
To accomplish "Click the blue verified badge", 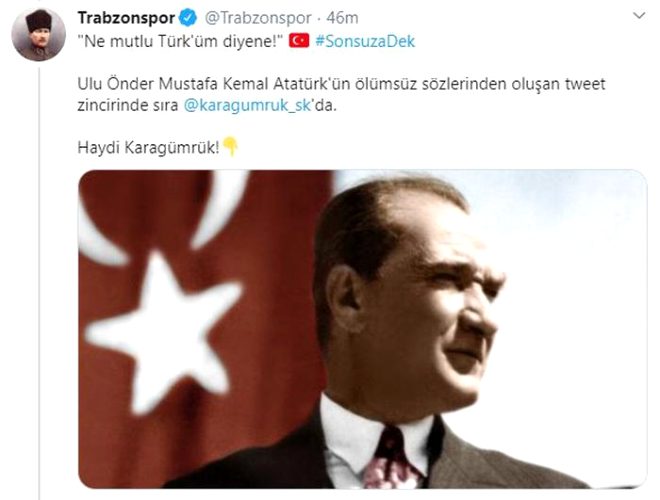I will click(188, 18).
